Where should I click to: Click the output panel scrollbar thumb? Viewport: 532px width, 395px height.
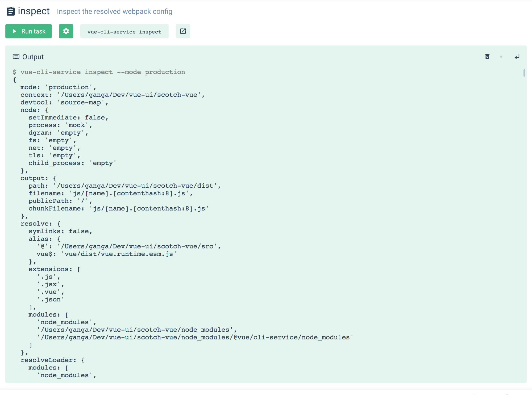524,73
